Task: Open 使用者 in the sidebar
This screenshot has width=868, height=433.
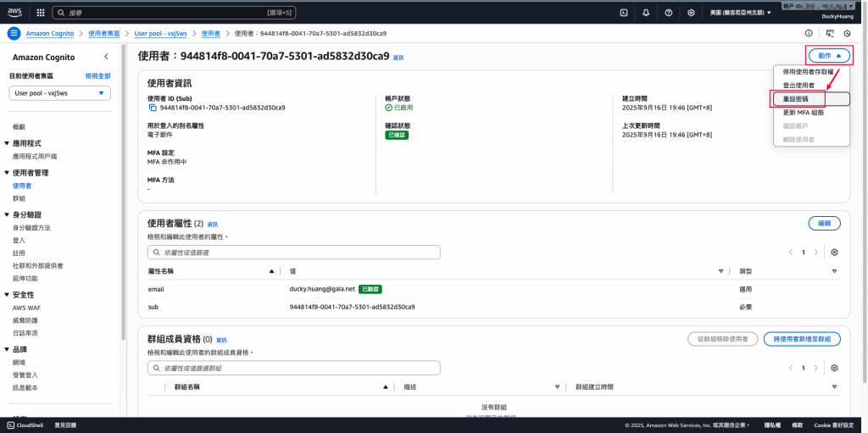Action: coord(21,186)
